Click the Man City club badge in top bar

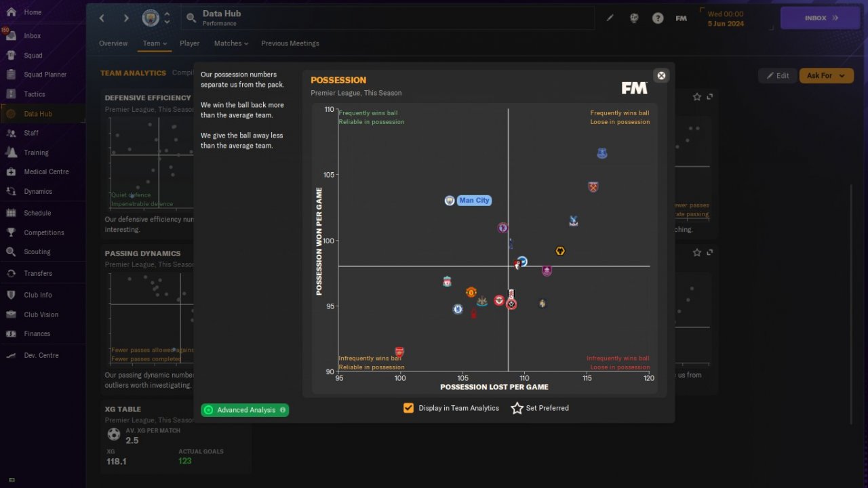[151, 18]
